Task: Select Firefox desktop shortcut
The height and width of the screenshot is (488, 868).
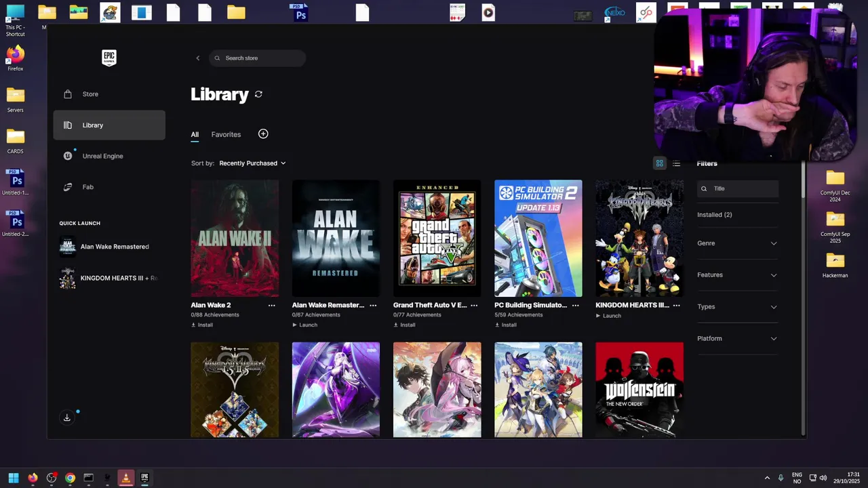Action: tap(16, 58)
